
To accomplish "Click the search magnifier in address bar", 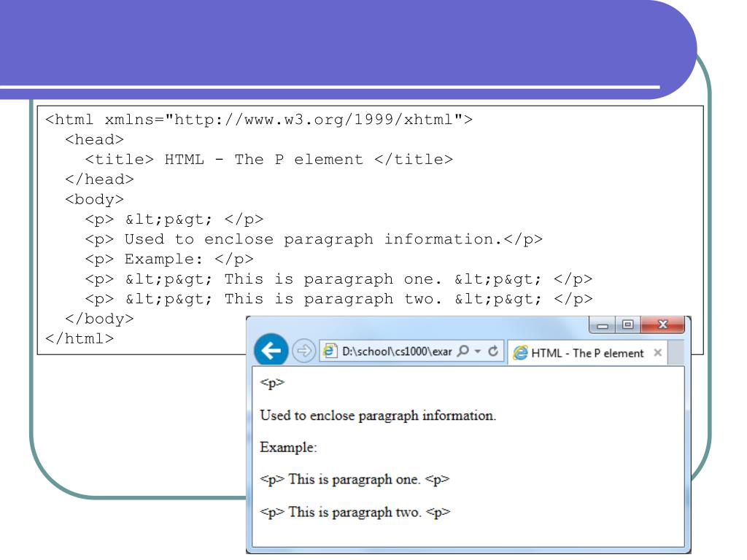I will [x=462, y=351].
